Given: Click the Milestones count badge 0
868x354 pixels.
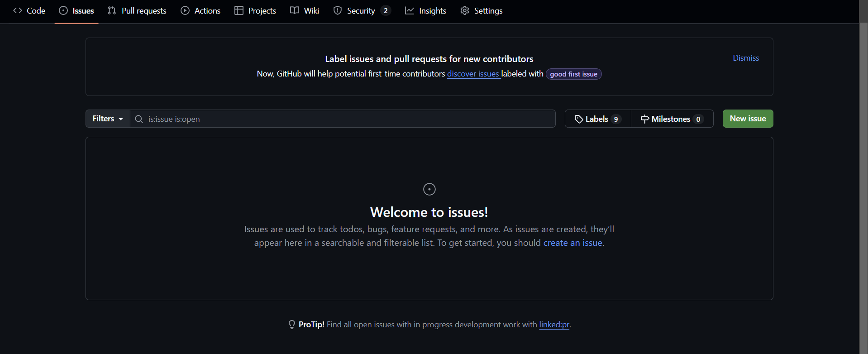Looking at the screenshot, I should 698,119.
